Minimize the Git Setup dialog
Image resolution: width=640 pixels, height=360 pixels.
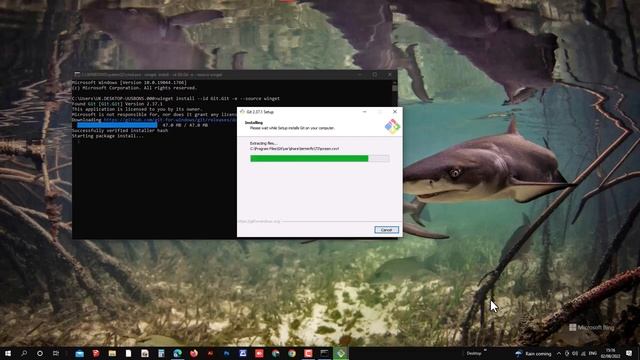point(364,111)
